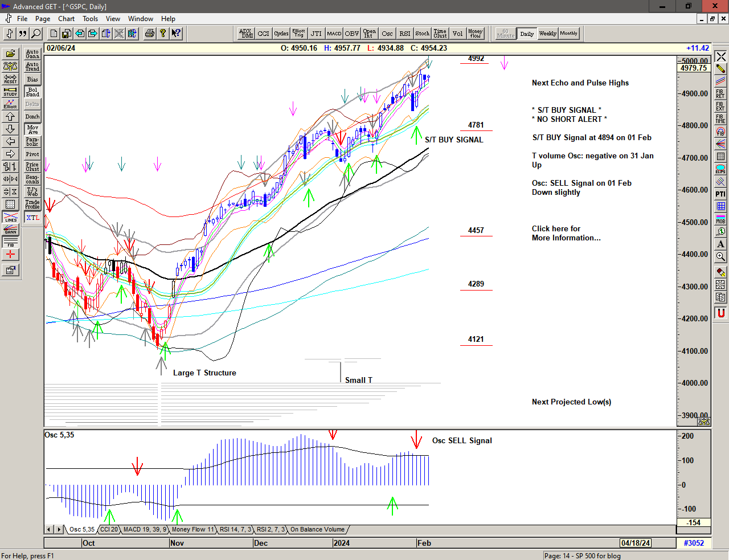
Task: Select the MOB make-or-break tool
Action: click(x=720, y=219)
